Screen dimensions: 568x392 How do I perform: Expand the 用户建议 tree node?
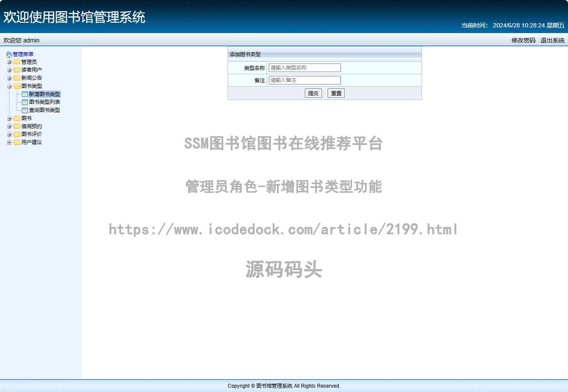pos(9,142)
